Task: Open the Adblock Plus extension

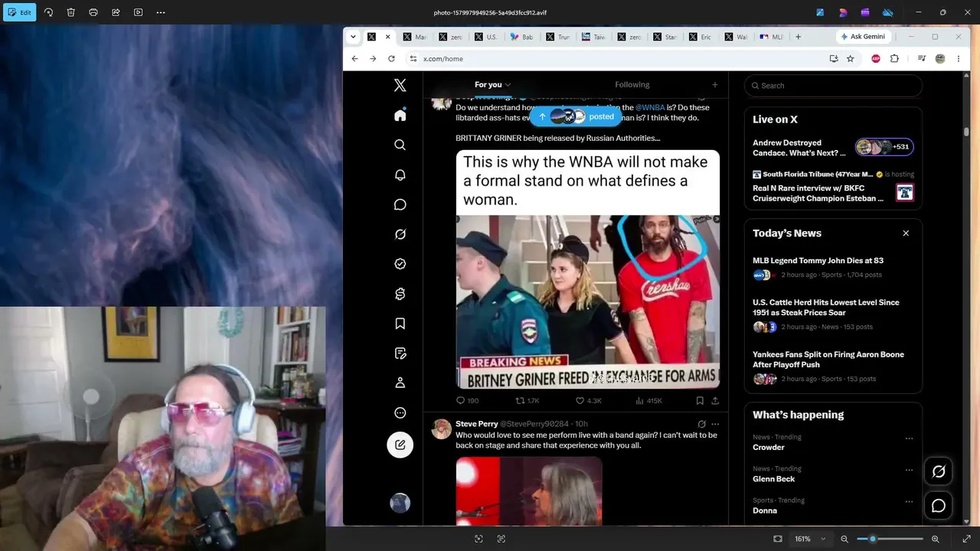Action: (876, 59)
